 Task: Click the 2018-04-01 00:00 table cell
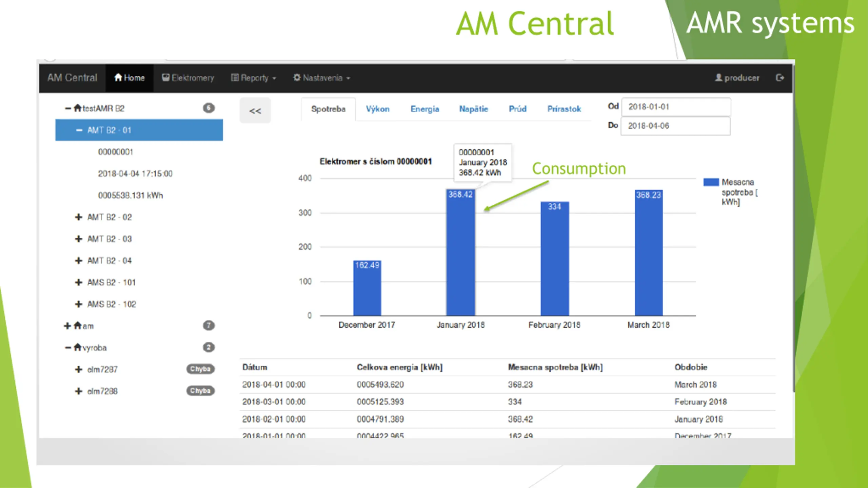click(x=274, y=385)
